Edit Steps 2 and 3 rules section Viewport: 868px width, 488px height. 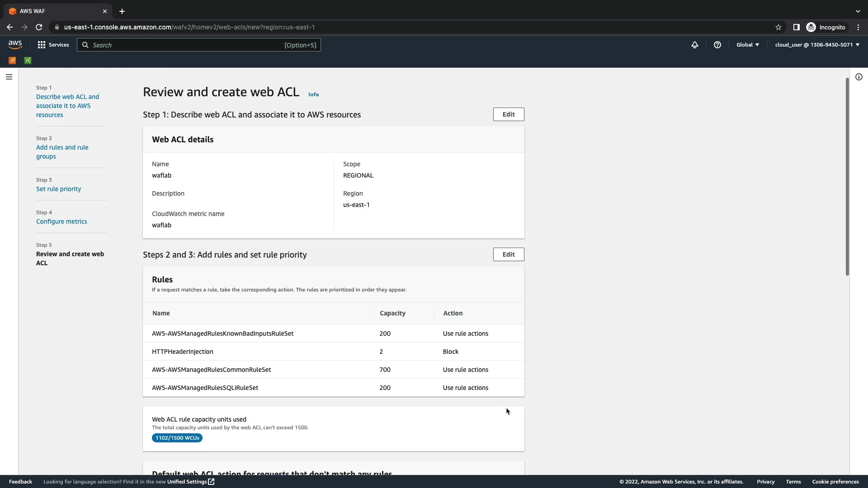coord(509,254)
